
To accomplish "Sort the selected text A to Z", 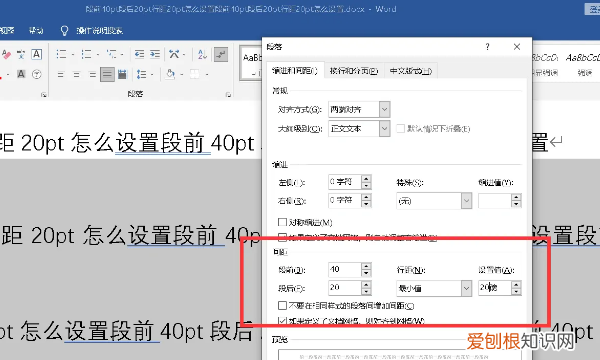I will [x=202, y=54].
